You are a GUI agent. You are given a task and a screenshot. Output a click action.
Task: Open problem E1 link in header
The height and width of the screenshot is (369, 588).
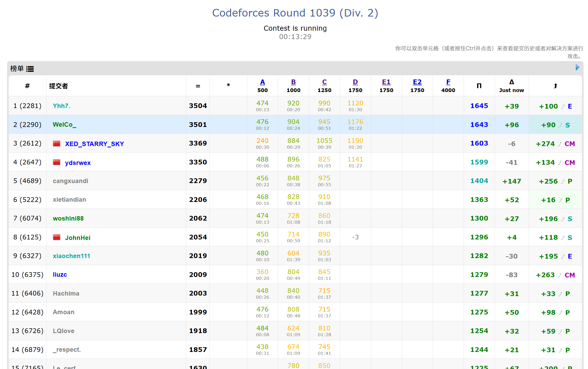click(x=386, y=82)
